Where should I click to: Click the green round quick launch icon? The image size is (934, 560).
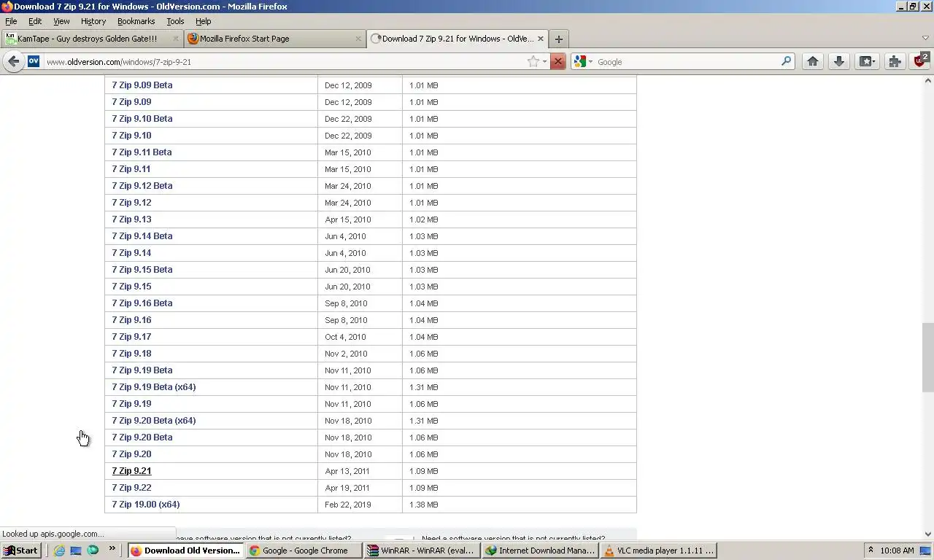coord(93,551)
